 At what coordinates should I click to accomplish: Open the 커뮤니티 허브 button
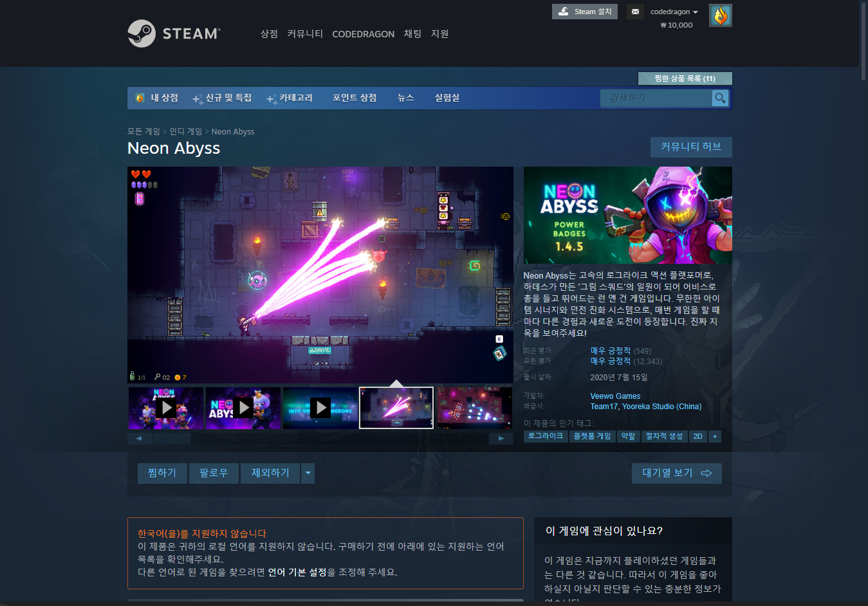pyautogui.click(x=691, y=147)
